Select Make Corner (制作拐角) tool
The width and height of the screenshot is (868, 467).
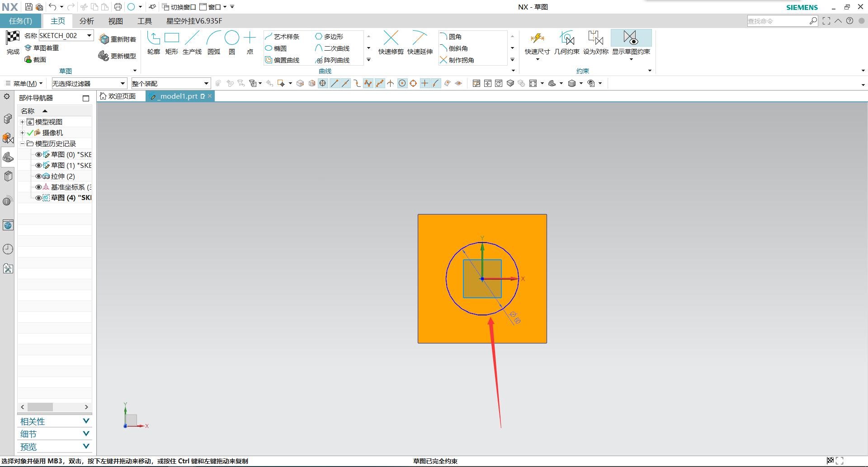pos(457,60)
